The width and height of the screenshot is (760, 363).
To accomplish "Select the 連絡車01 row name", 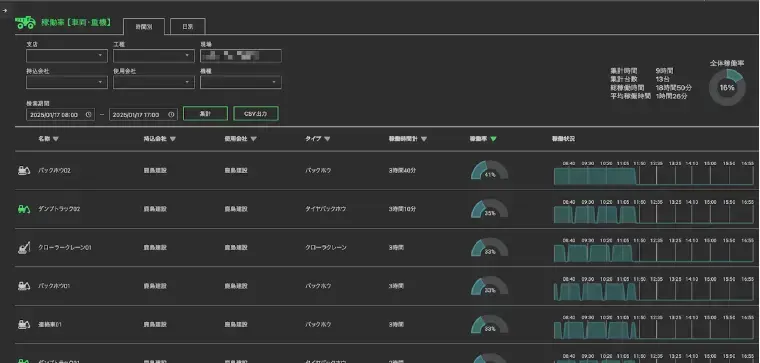I will coord(50,325).
